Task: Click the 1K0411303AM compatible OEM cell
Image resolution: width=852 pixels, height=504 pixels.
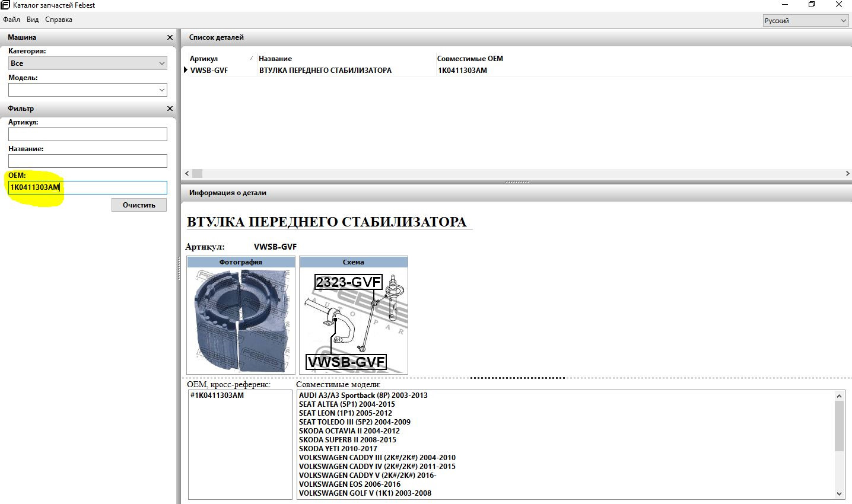Action: click(462, 71)
